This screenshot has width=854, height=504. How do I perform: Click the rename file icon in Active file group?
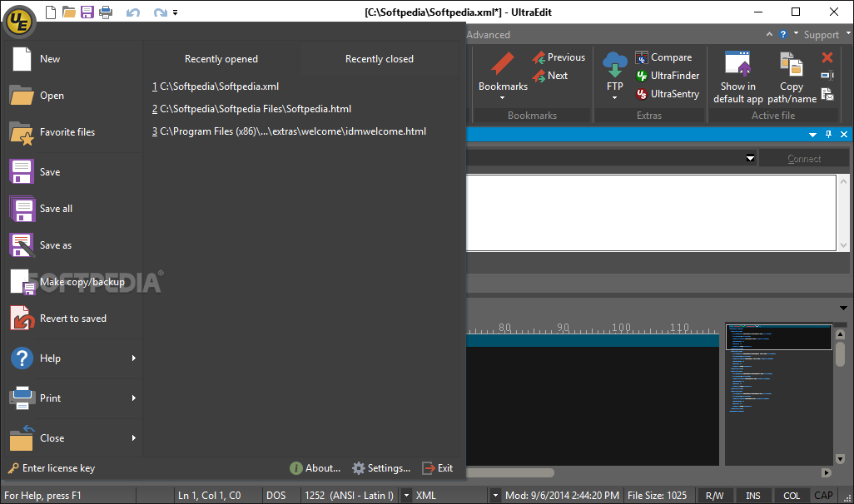coord(827,76)
